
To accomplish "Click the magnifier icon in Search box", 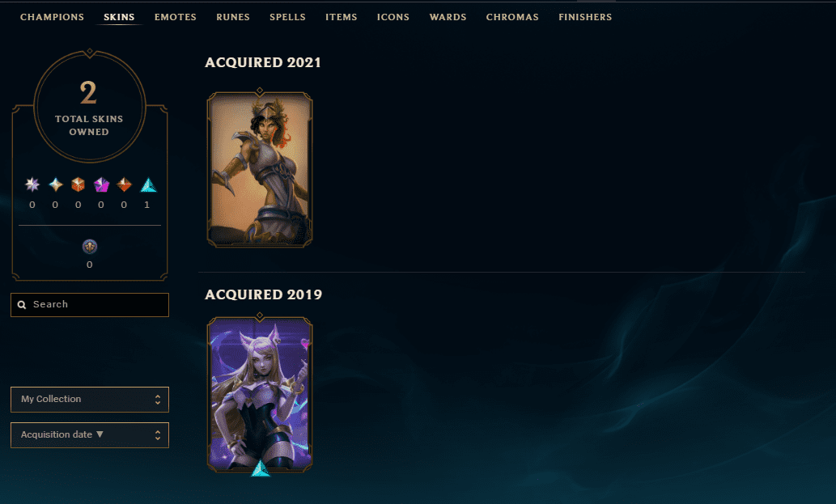I will [x=22, y=305].
